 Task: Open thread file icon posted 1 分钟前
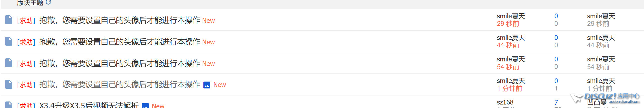(9, 84)
